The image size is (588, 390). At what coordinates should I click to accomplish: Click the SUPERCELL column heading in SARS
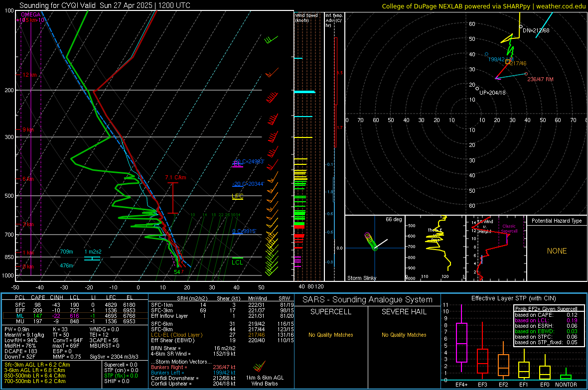pos(331,312)
